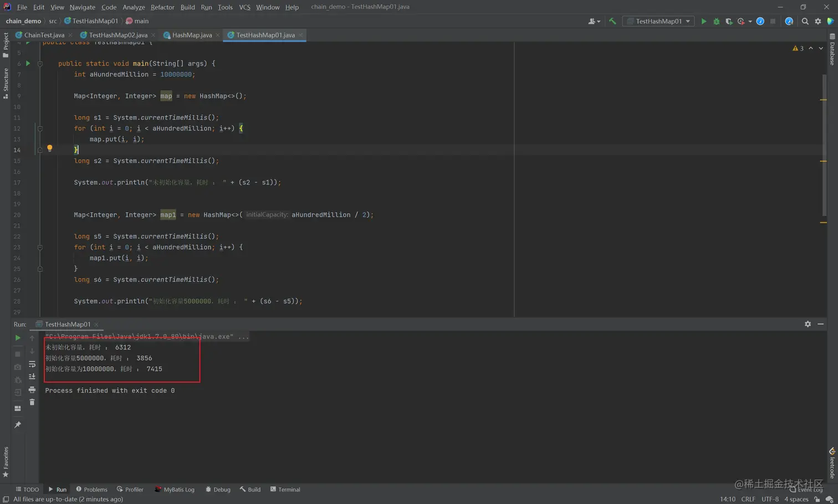
Task: Open TestHashMap01 run configuration dropdown
Action: [x=658, y=21]
